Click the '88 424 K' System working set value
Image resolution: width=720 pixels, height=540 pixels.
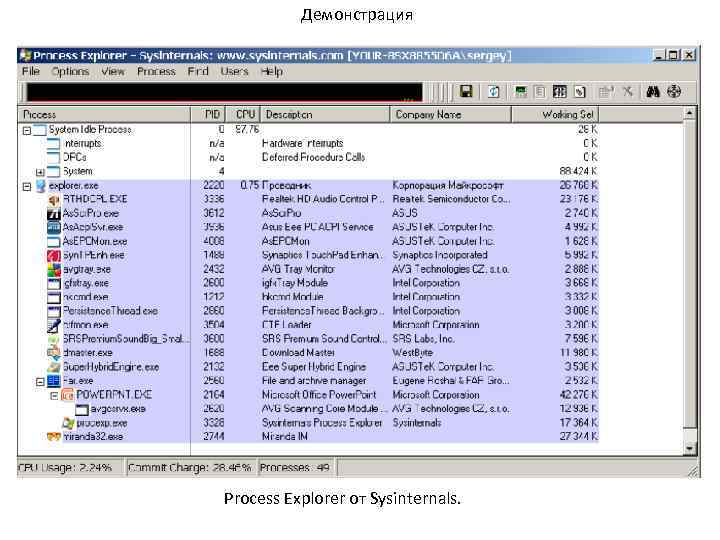(578, 171)
